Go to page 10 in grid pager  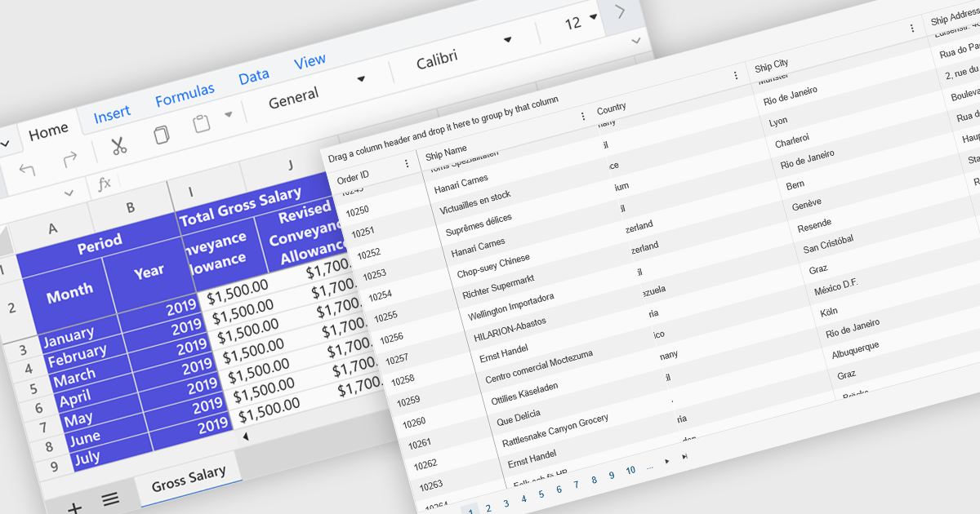coord(630,471)
